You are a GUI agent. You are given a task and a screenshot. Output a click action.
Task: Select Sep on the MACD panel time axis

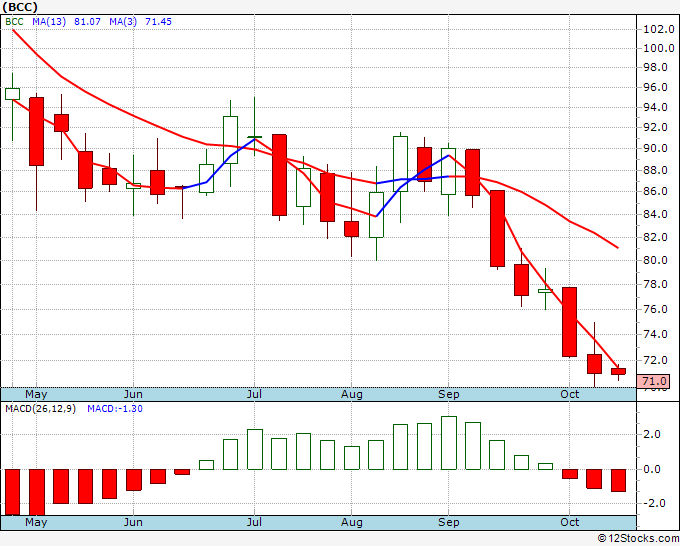[x=448, y=523]
